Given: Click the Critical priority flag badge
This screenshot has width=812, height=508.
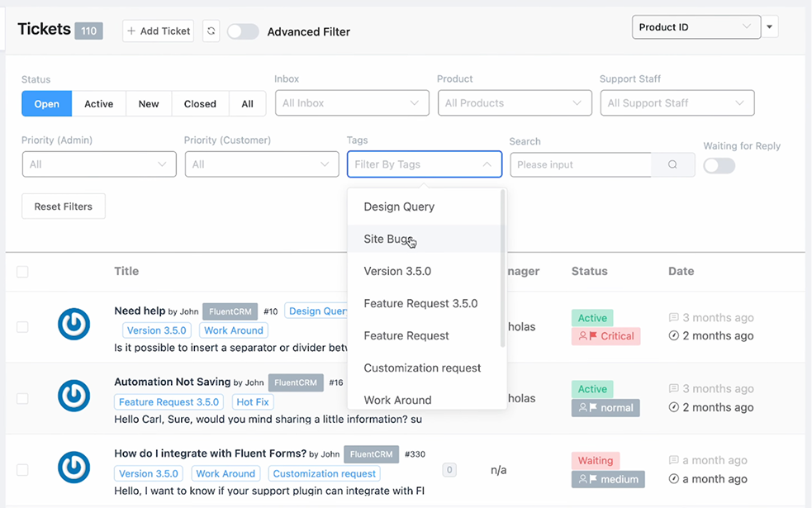Looking at the screenshot, I should pos(605,336).
